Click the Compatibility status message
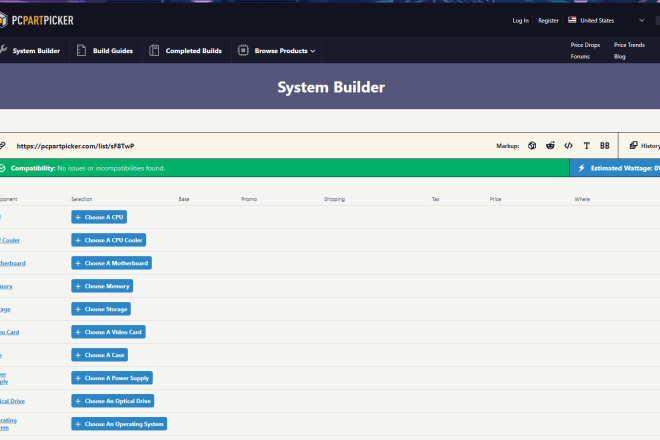The image size is (660, 440). 88,168
